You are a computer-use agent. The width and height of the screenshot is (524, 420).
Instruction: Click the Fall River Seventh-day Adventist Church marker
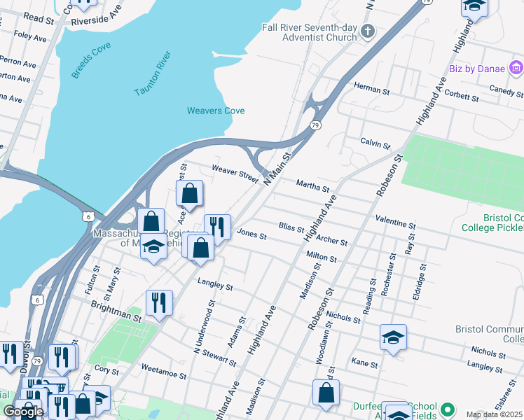point(368,32)
